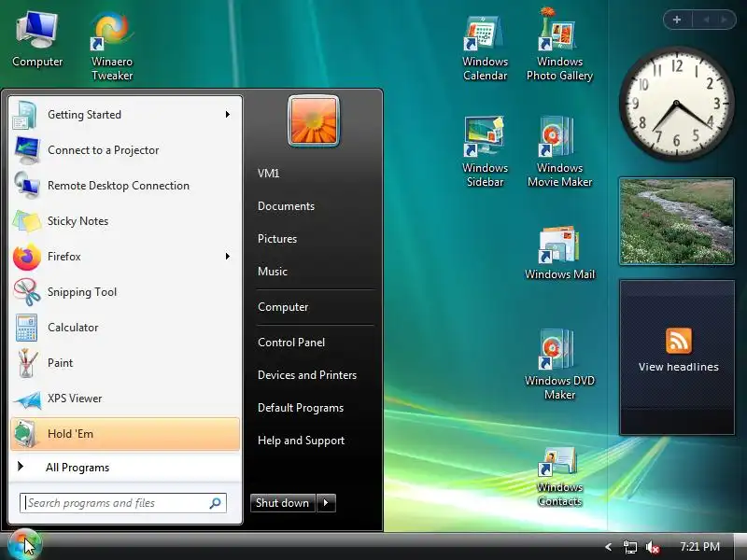Viewport: 747px width, 560px height.
Task: Click the network tray icon
Action: (629, 547)
